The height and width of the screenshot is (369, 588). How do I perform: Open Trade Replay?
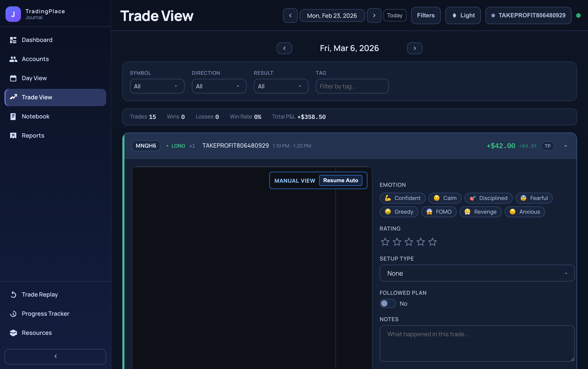point(40,294)
